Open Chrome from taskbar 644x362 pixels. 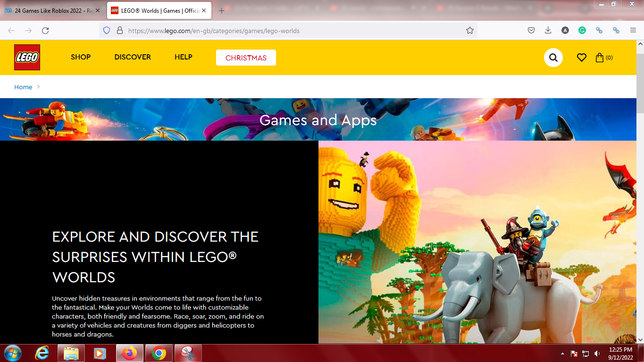click(x=159, y=353)
